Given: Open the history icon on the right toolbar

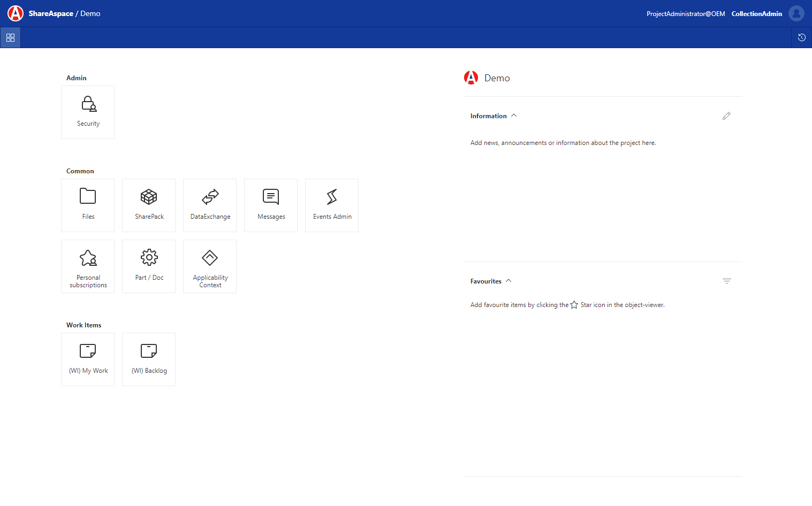Looking at the screenshot, I should coord(801,37).
